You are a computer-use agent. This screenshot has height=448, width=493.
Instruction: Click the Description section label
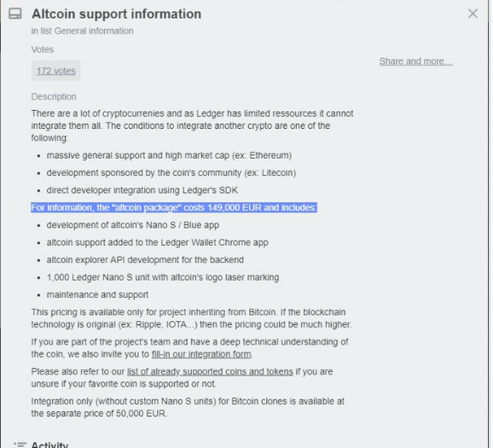click(x=54, y=96)
